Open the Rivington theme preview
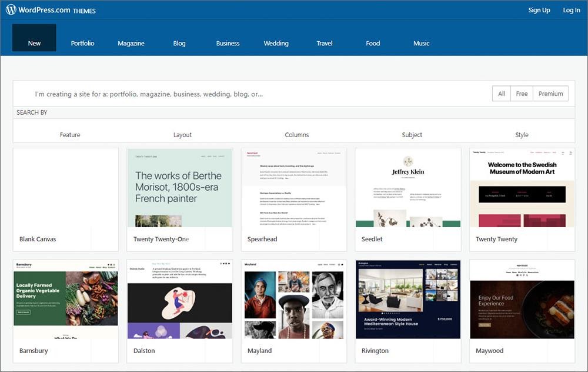This screenshot has height=372, width=588. (x=408, y=300)
